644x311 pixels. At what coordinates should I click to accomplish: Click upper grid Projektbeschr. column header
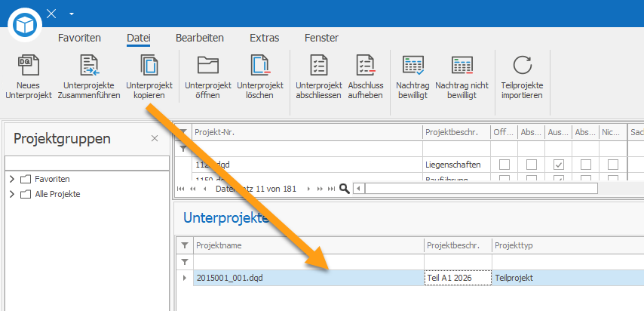click(456, 132)
